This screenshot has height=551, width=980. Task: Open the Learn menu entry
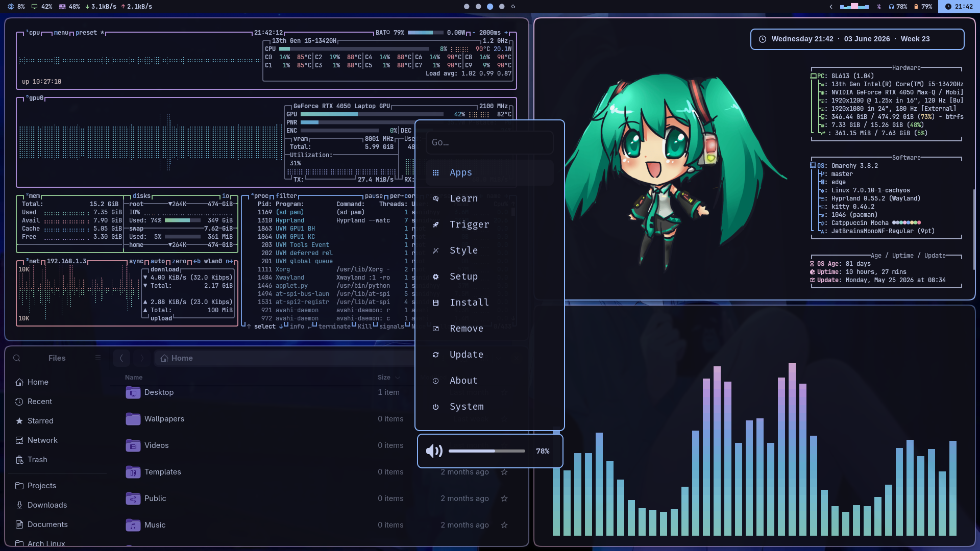489,198
